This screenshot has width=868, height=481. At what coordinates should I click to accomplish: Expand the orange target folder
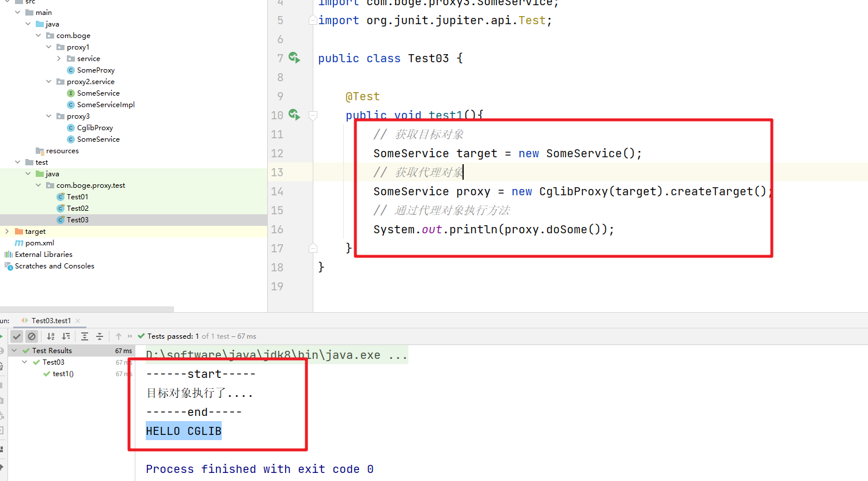(7, 231)
